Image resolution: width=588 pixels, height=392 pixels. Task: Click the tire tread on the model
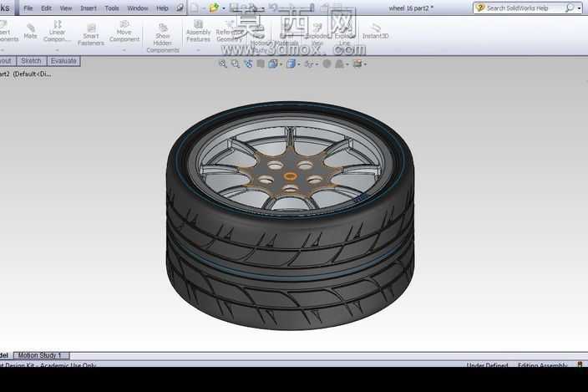coord(291,262)
